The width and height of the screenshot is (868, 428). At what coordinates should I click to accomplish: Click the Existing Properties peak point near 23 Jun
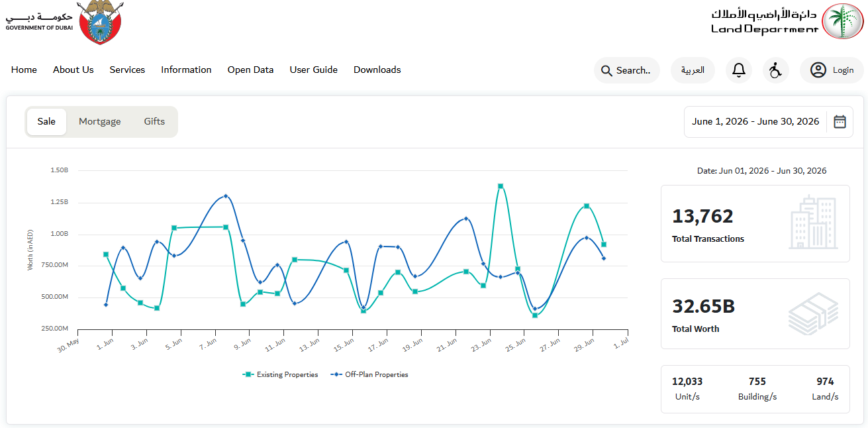[x=501, y=186]
